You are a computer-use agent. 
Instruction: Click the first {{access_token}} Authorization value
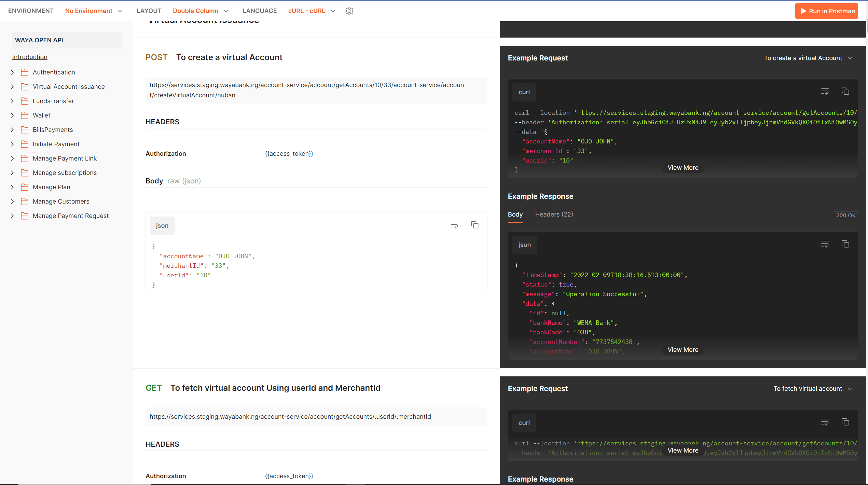289,154
